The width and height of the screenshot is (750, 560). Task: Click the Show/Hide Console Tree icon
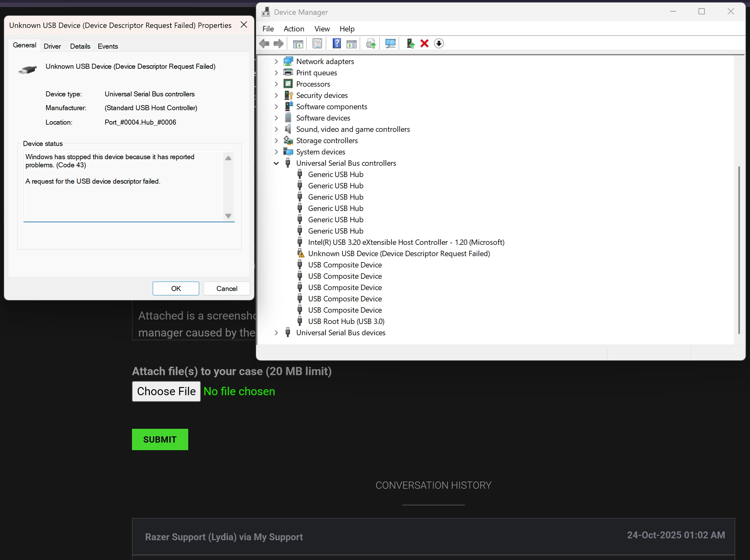tap(298, 43)
